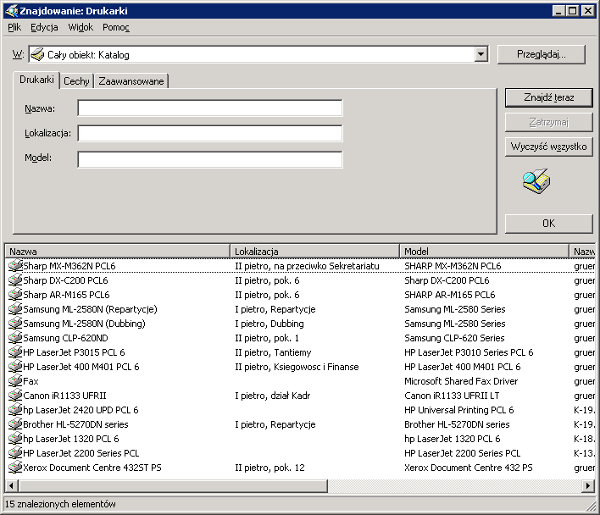600x515 pixels.
Task: Click the printer icon beside Sharp AR-M165 PCL6
Action: [15, 294]
